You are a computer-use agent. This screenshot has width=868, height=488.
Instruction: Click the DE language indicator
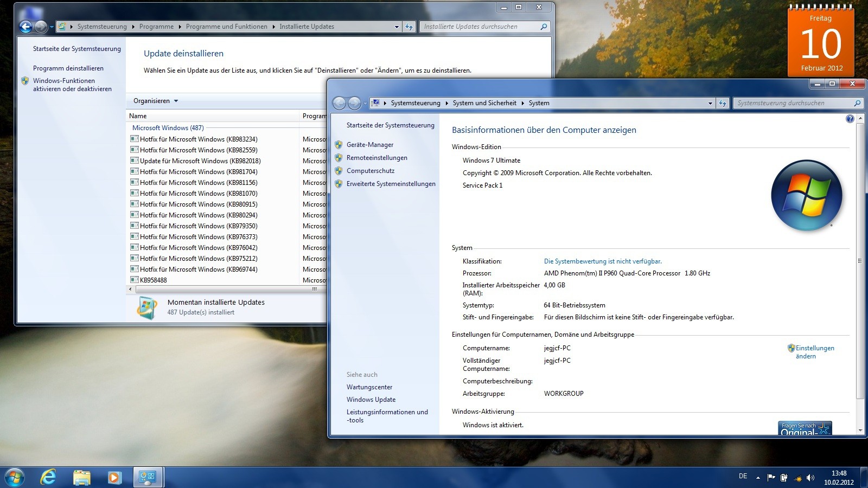(x=743, y=476)
